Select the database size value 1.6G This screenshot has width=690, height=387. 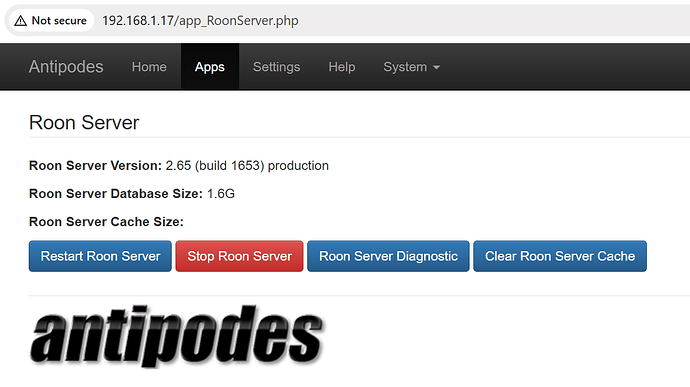[x=221, y=194]
